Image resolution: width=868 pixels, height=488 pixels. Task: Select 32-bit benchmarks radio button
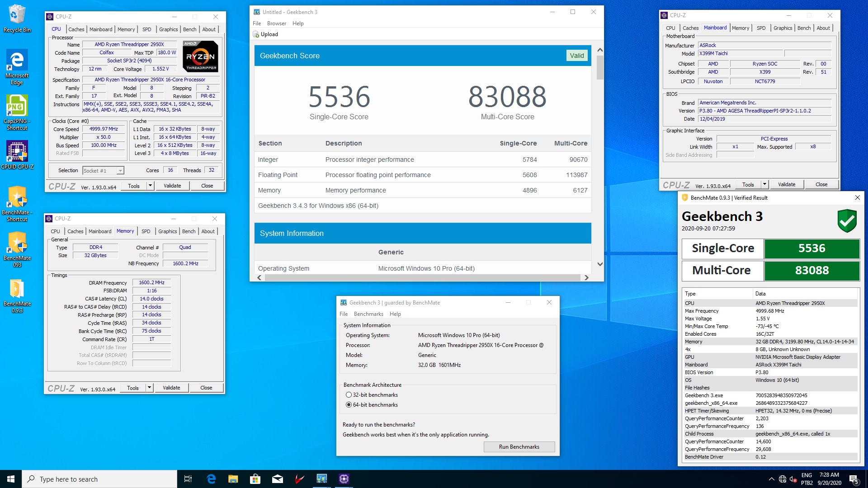pos(349,395)
